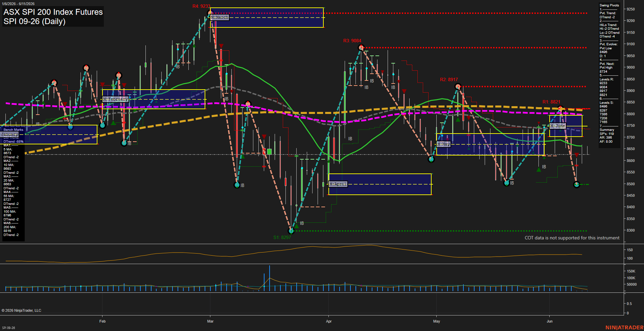Select the Mar label on time axis
644x331 pixels.
point(210,321)
